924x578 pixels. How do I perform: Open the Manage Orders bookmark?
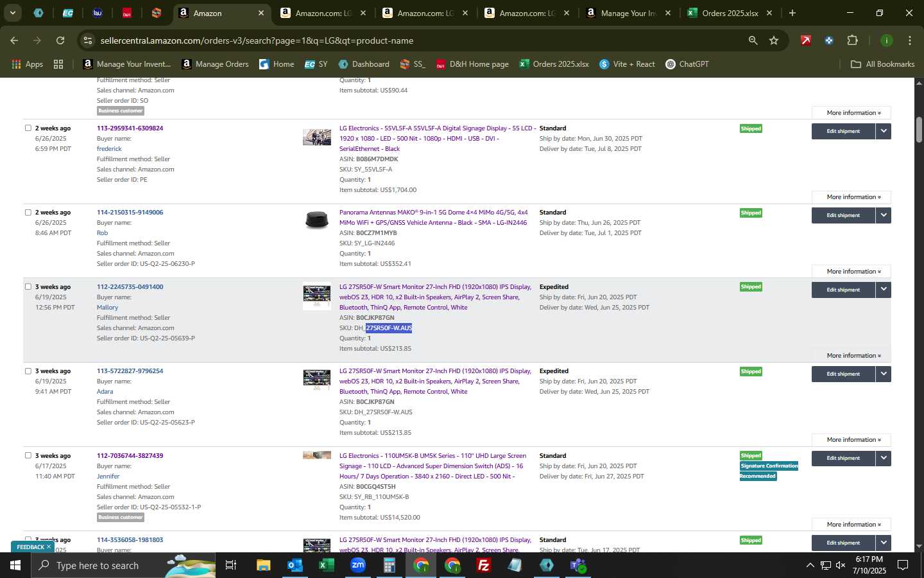[215, 64]
